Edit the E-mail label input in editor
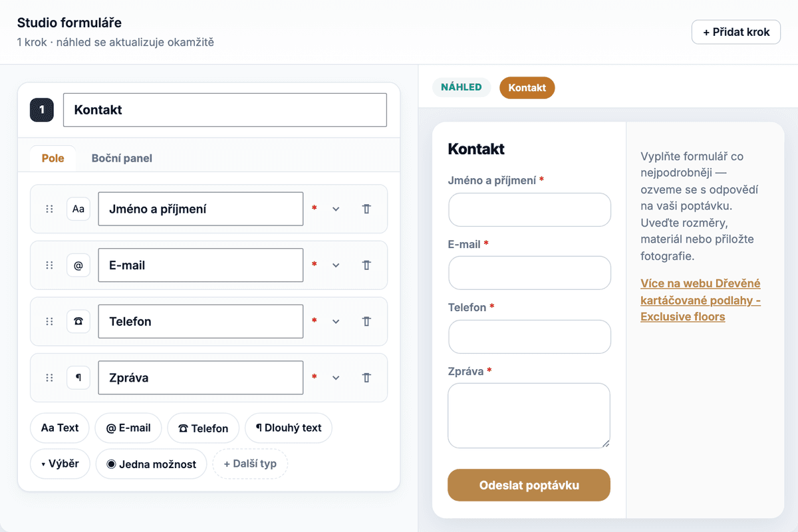Screen dimensions: 798x532 point(200,265)
